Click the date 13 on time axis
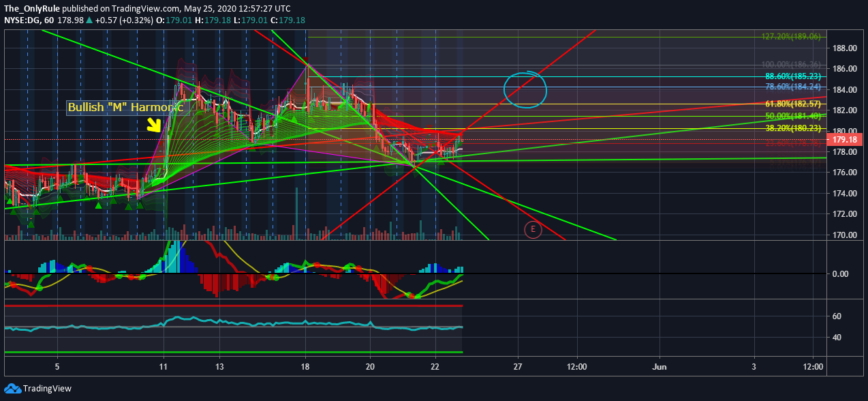This screenshot has width=868, height=401. [219, 367]
